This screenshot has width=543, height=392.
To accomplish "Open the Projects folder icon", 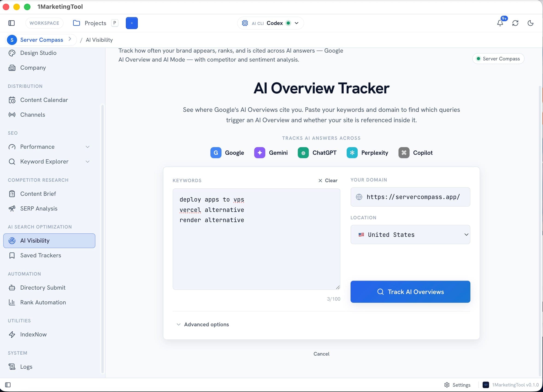I will (76, 23).
